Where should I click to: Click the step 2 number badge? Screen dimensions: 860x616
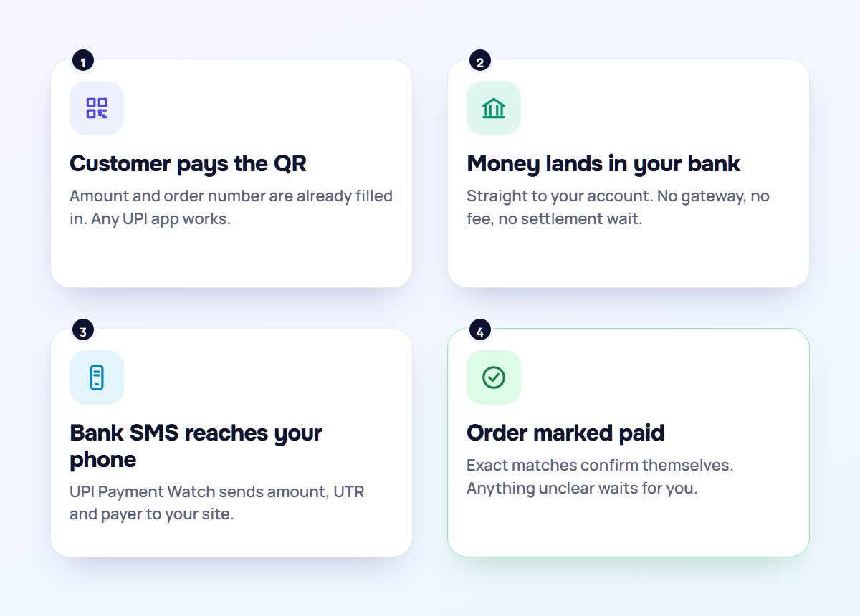click(x=480, y=62)
